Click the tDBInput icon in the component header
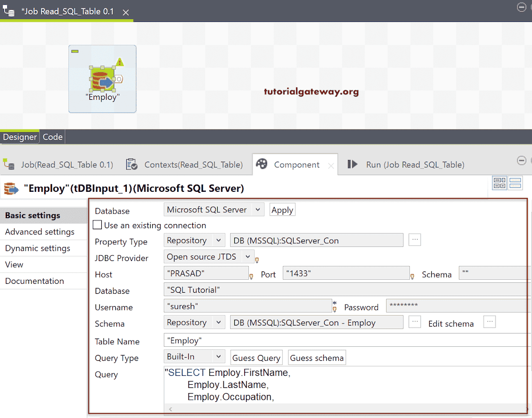 [x=11, y=188]
